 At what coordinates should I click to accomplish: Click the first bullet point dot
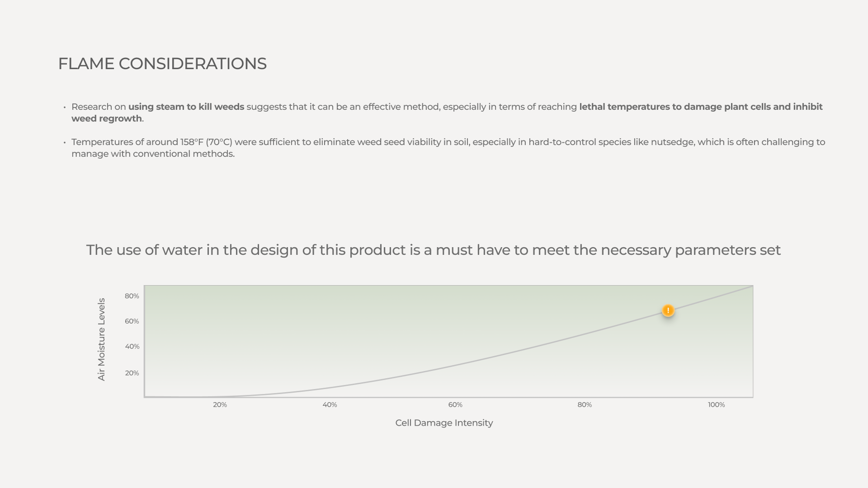click(65, 107)
